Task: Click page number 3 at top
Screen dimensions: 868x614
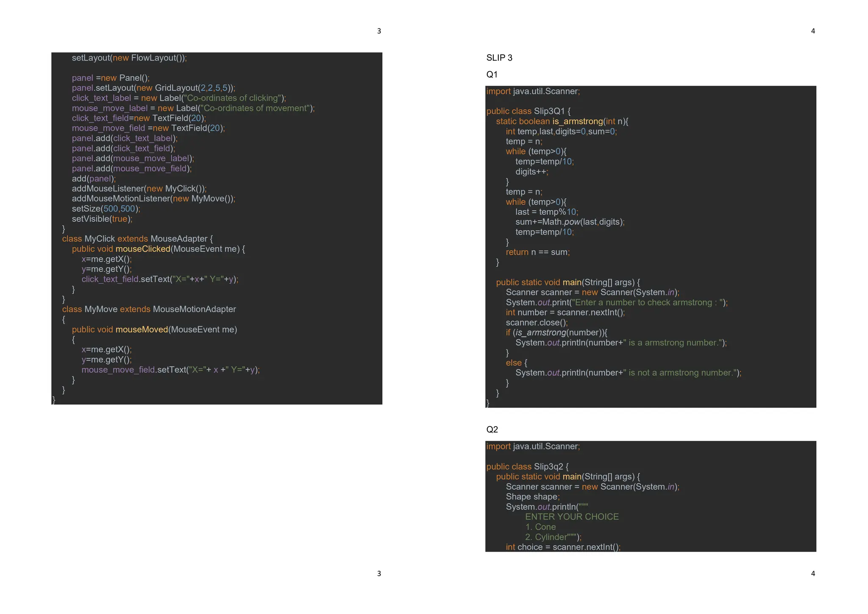Action: tap(379, 31)
